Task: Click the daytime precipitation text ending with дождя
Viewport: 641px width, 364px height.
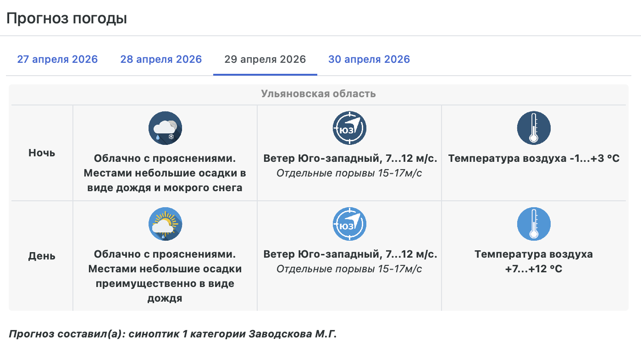Action: point(165,298)
